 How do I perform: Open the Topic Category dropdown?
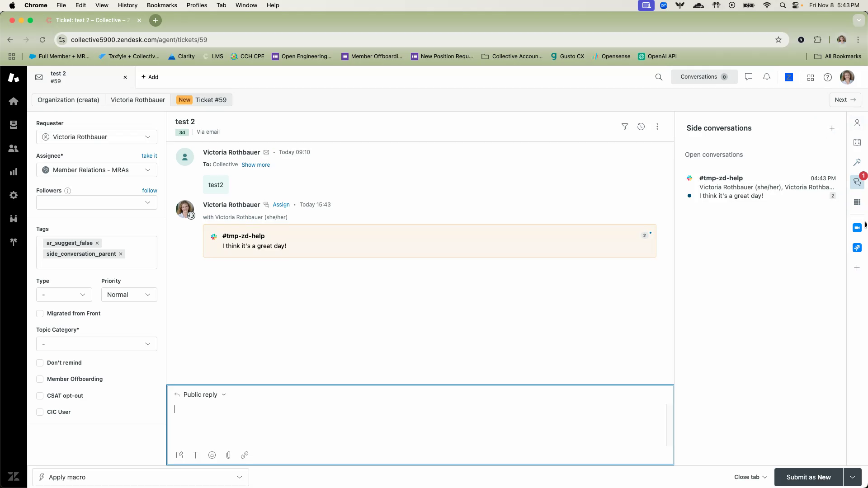(96, 344)
